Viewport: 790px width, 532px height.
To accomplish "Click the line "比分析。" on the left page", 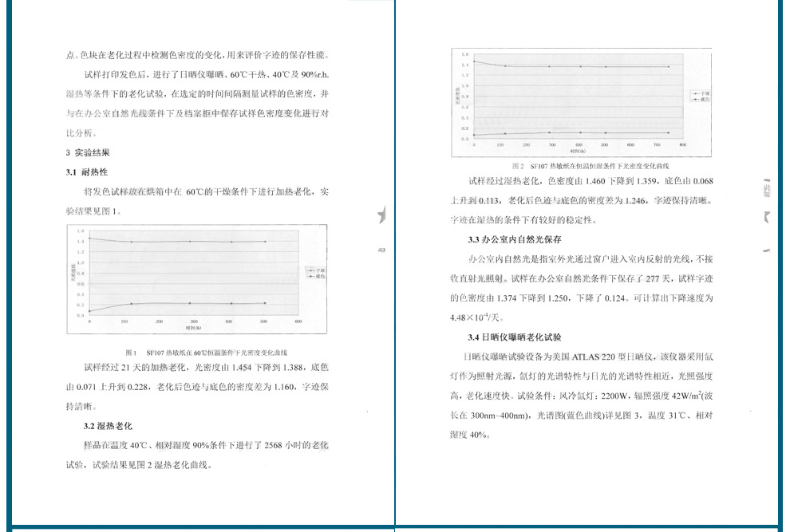I will click(81, 133).
